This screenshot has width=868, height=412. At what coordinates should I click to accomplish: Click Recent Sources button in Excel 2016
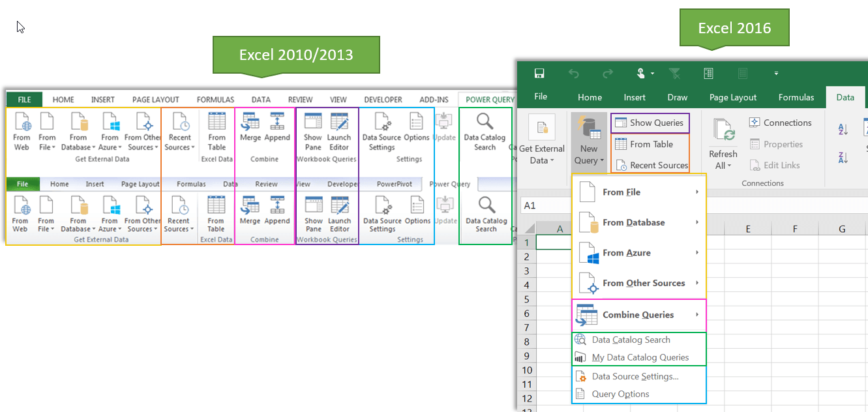point(651,165)
